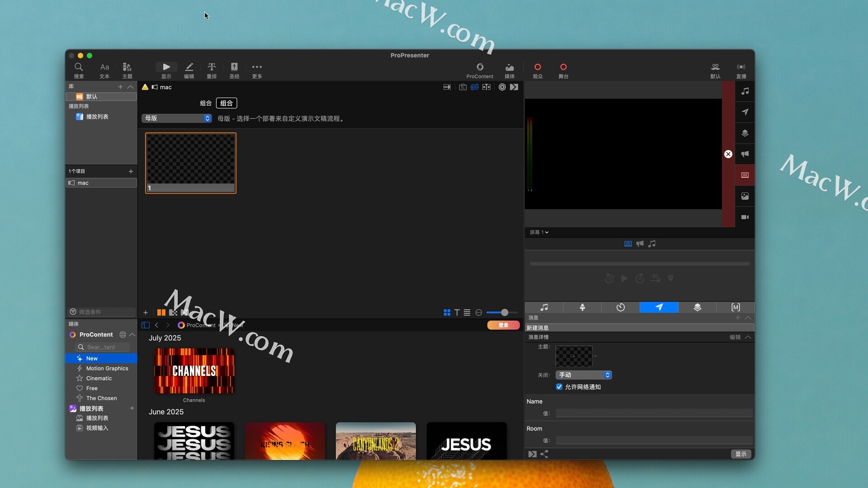Screen dimensions: 868x488
Task: Select the 默认 library
Action: (x=101, y=97)
